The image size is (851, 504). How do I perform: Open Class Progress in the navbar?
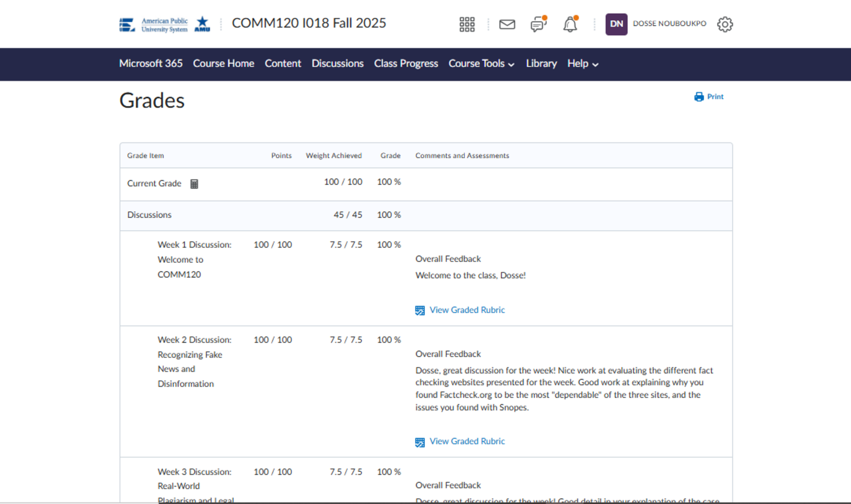click(x=406, y=64)
